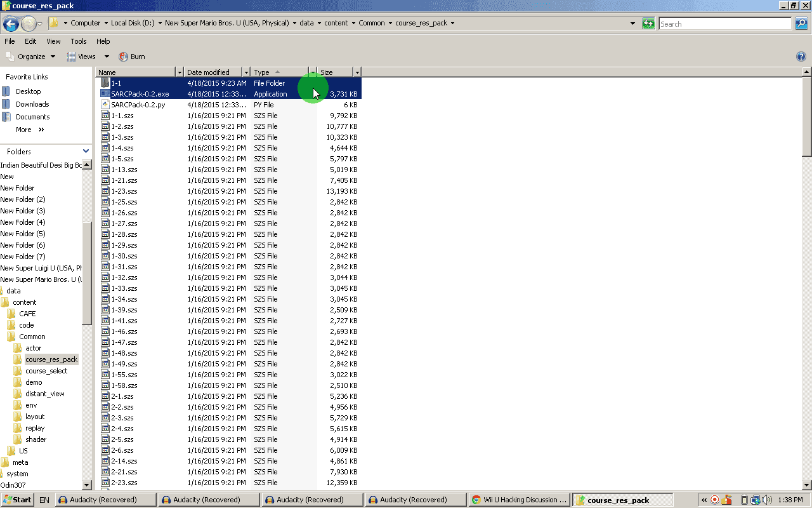The image size is (812, 508).
Task: Click the Forward navigation arrow
Action: 29,24
